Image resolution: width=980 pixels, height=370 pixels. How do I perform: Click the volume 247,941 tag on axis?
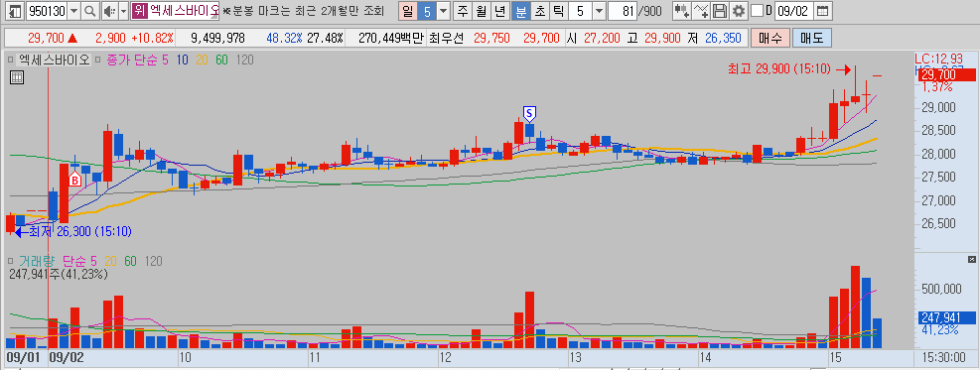point(947,317)
